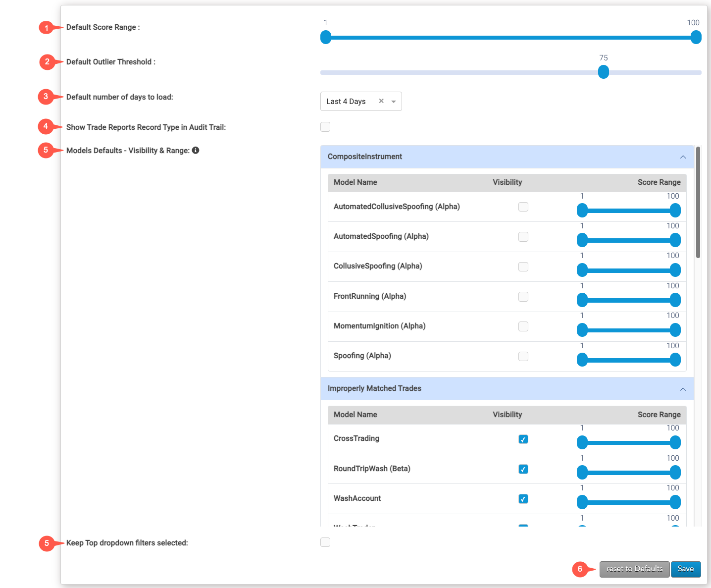The width and height of the screenshot is (711, 588).
Task: Click the red number 2 annotation badge
Action: [x=47, y=62]
